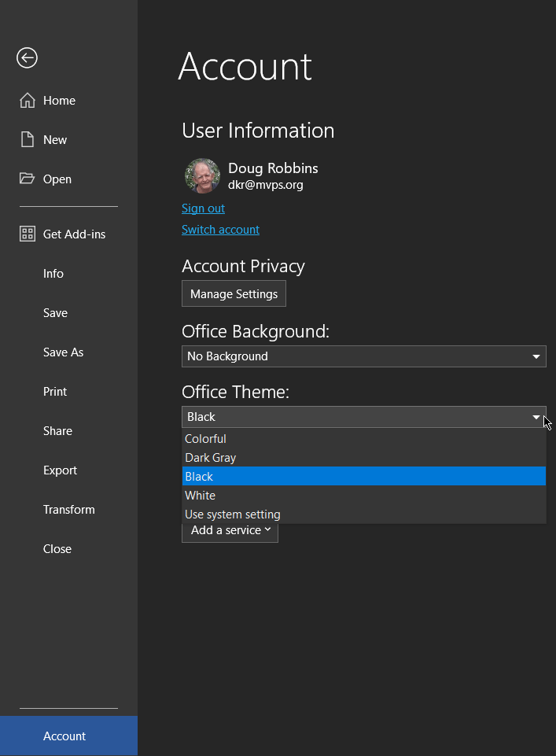Image resolution: width=556 pixels, height=756 pixels.
Task: Click the Home house icon
Action: point(28,101)
